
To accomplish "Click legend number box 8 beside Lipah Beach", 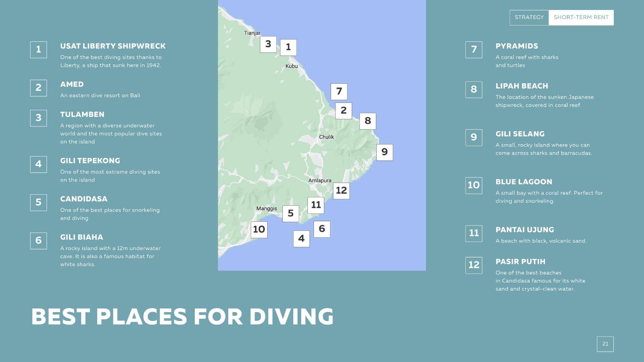I will pos(474,89).
